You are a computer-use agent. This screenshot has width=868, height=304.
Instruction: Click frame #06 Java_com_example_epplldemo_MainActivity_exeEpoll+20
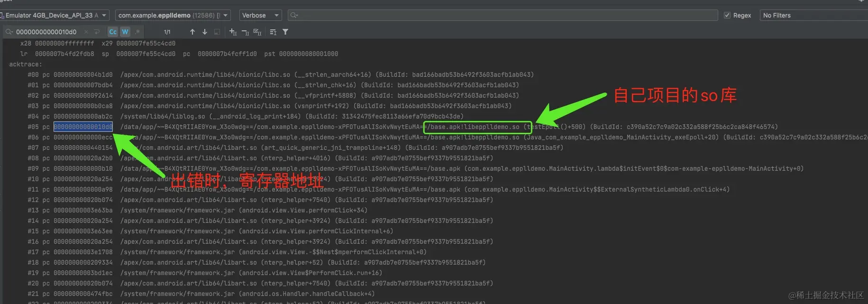[447, 137]
